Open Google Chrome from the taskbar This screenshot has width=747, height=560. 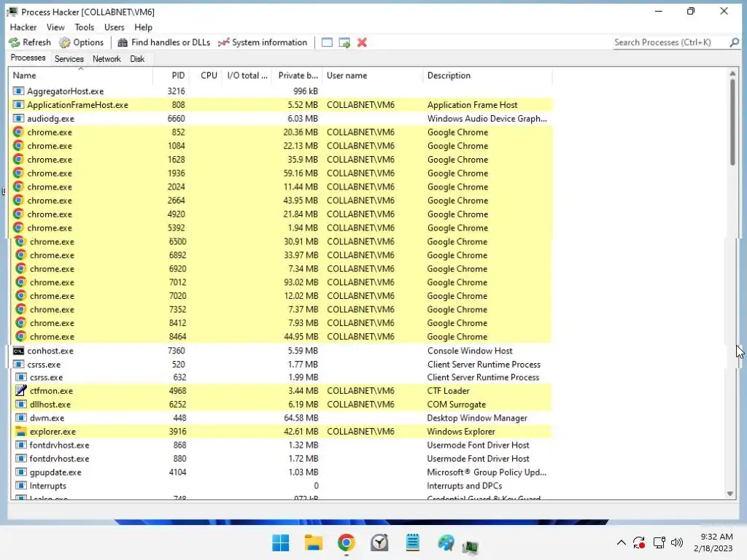(347, 542)
